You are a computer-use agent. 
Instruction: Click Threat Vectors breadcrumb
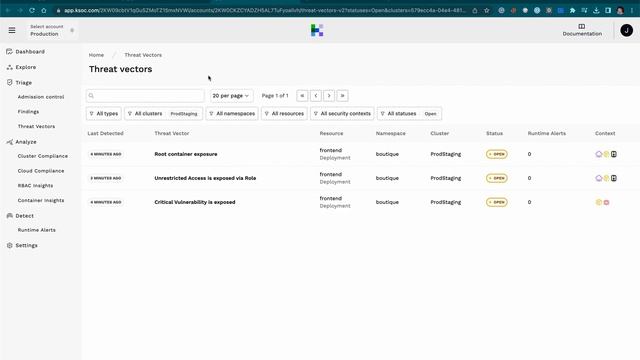pyautogui.click(x=143, y=55)
